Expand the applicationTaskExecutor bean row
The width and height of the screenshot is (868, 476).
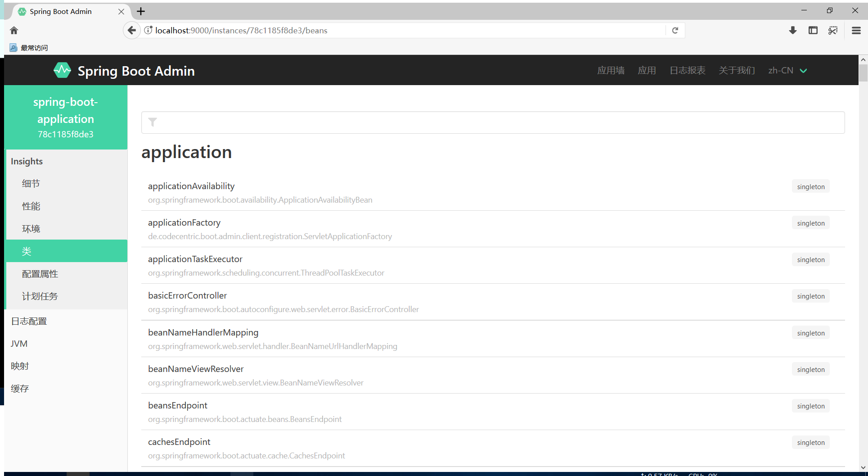click(x=493, y=265)
